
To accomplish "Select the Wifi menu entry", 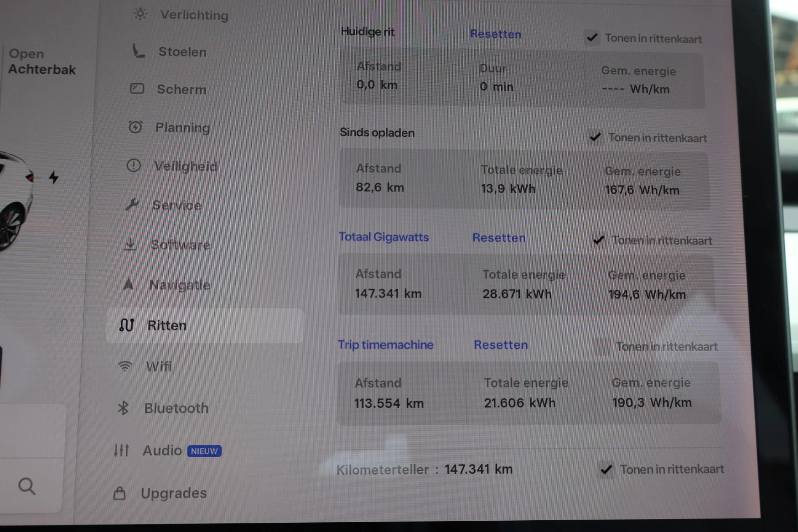I will (x=159, y=366).
